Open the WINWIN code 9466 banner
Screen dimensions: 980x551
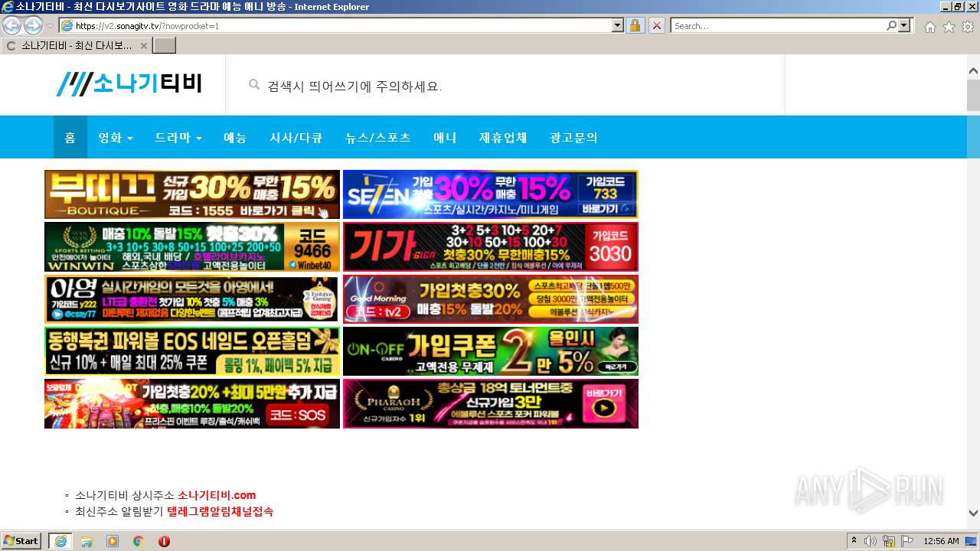192,247
